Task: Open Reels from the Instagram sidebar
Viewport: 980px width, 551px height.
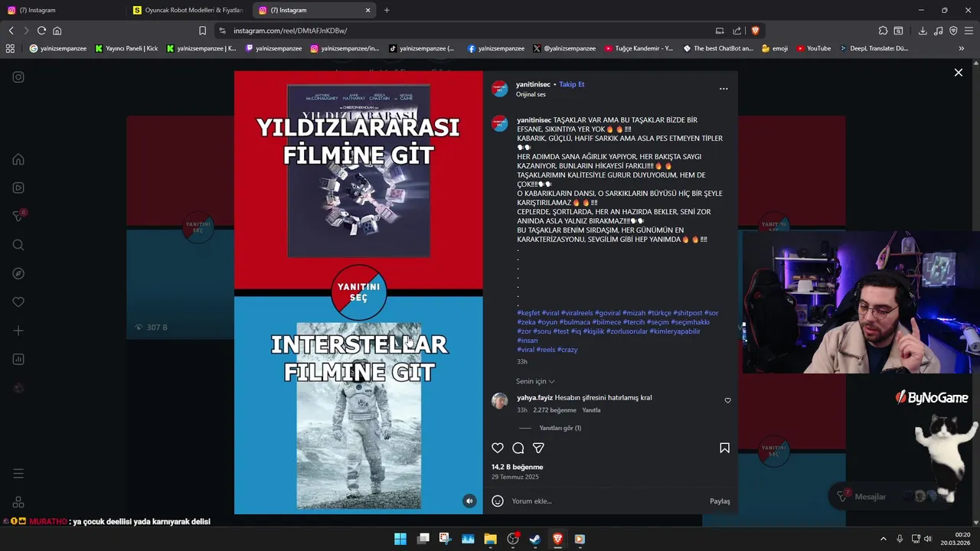Action: coord(18,187)
